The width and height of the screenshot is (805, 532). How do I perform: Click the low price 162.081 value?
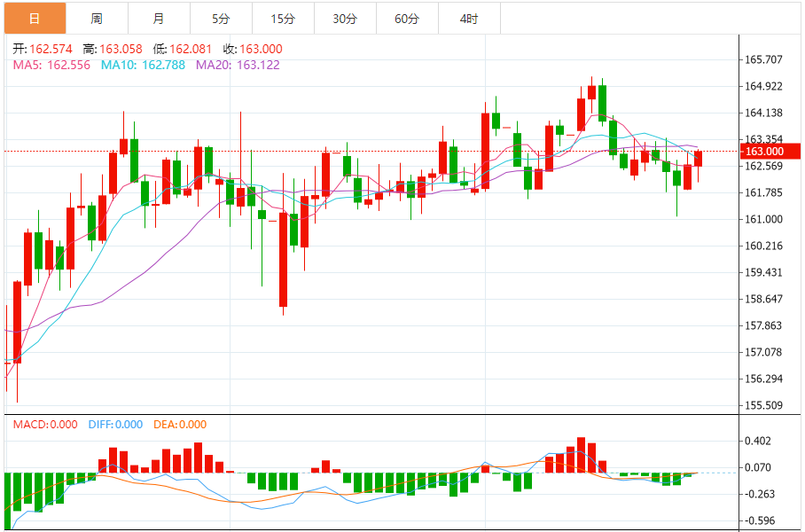point(190,50)
